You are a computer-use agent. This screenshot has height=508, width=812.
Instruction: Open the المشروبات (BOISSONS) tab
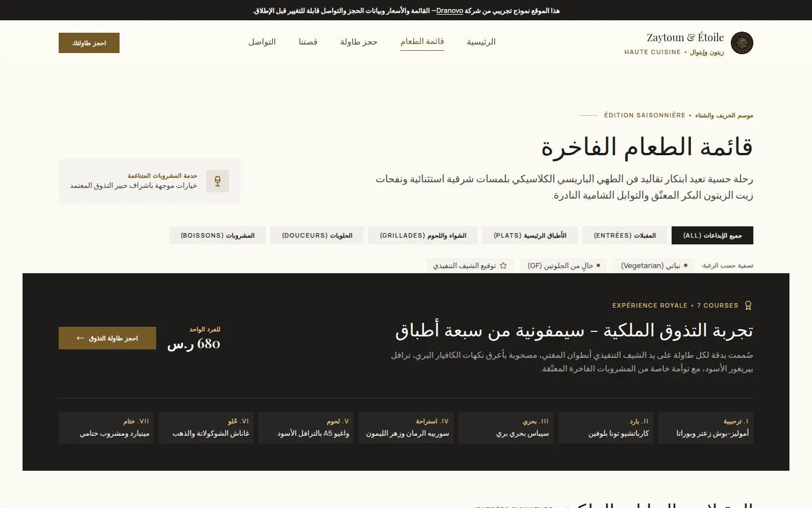218,235
